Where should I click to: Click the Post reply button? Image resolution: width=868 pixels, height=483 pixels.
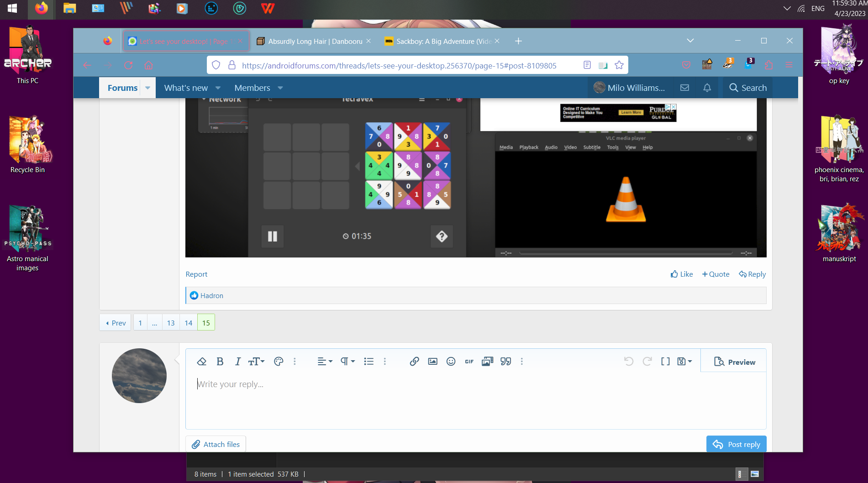tap(736, 444)
